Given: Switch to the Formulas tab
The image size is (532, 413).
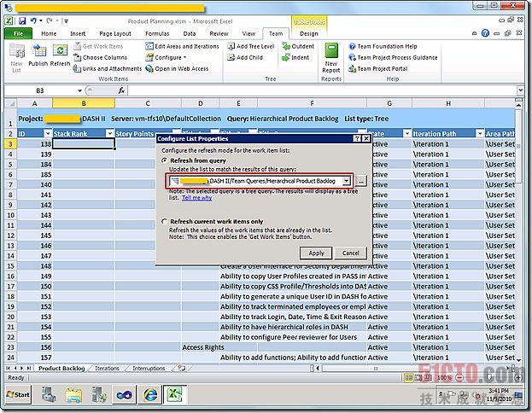Looking at the screenshot, I should coord(157,33).
